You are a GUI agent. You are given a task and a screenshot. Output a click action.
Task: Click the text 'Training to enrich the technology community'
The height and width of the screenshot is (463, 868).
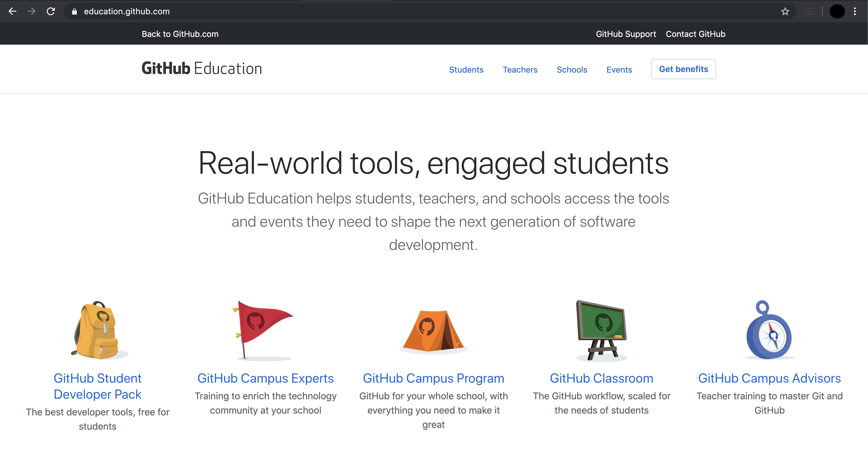point(265,403)
